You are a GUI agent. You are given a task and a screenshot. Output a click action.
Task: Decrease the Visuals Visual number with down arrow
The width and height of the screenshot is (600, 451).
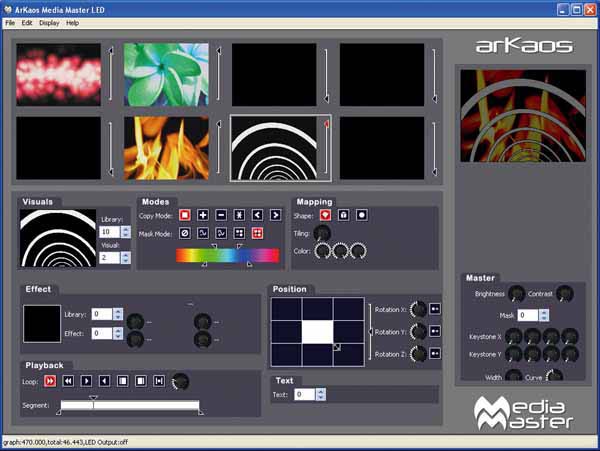tap(126, 261)
